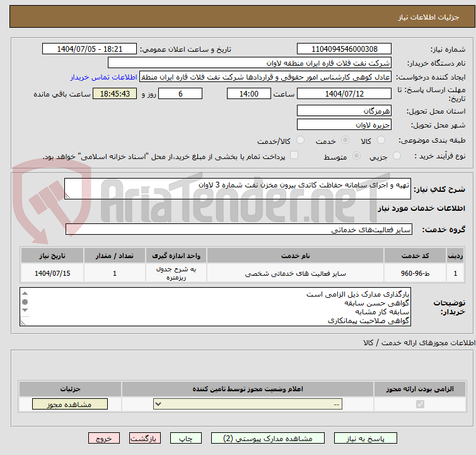Click the line بارگذاری مدارک ذیل الزامی است
The width and height of the screenshot is (476, 455).
[x=357, y=294]
